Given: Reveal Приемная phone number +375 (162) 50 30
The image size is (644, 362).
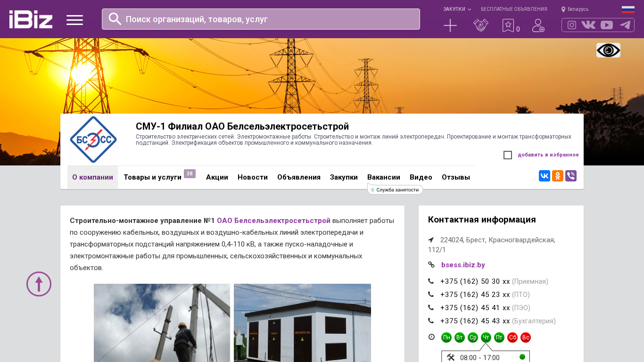Looking at the screenshot, I should click(475, 281).
